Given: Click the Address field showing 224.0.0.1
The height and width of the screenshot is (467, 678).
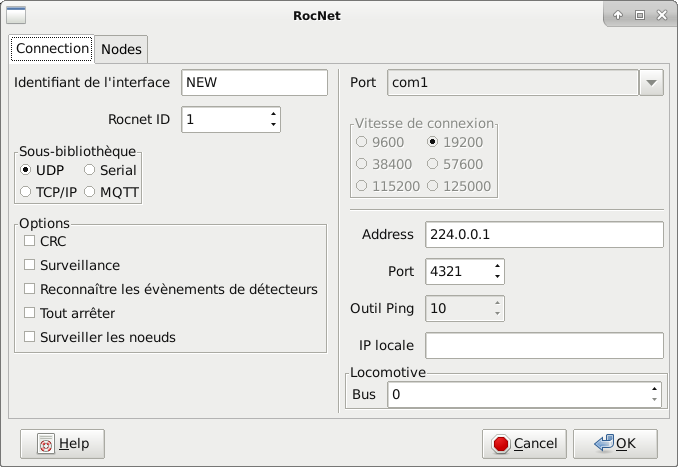Looking at the screenshot, I should (x=544, y=235).
